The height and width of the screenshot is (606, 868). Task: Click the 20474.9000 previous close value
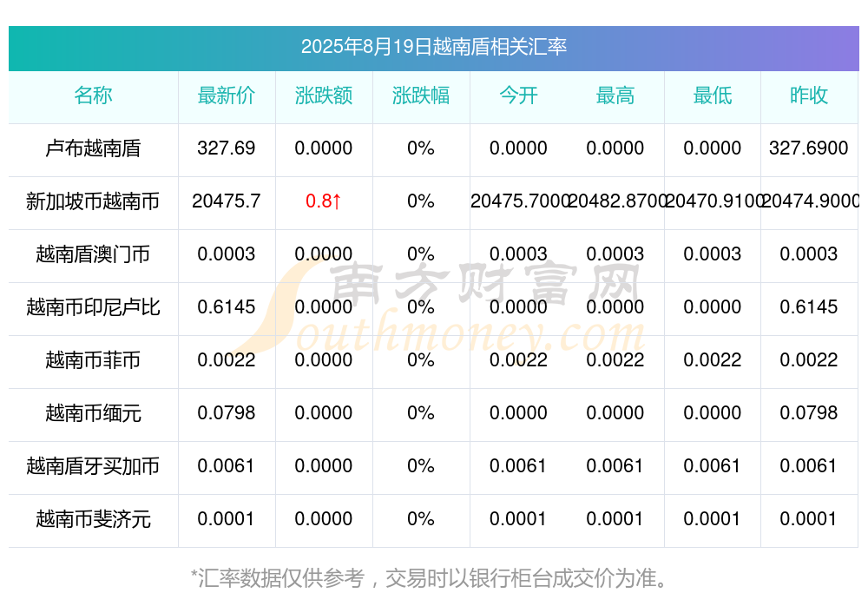point(811,201)
